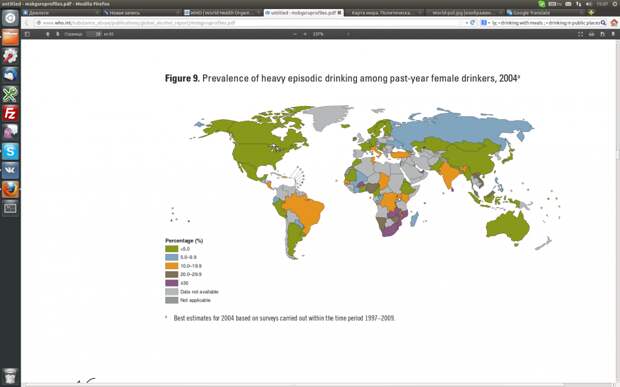This screenshot has height=387, width=620.
Task: Print the PDF document
Action: [602, 34]
